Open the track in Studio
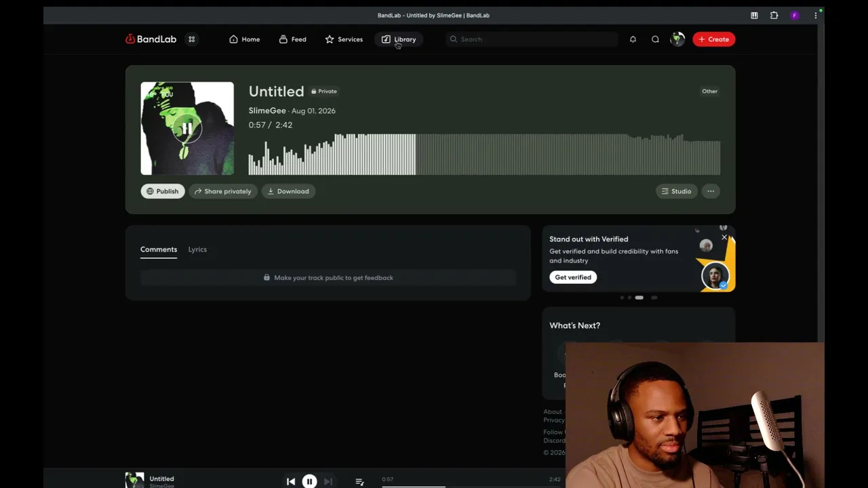Screen dimensions: 868x488 (x=676, y=191)
